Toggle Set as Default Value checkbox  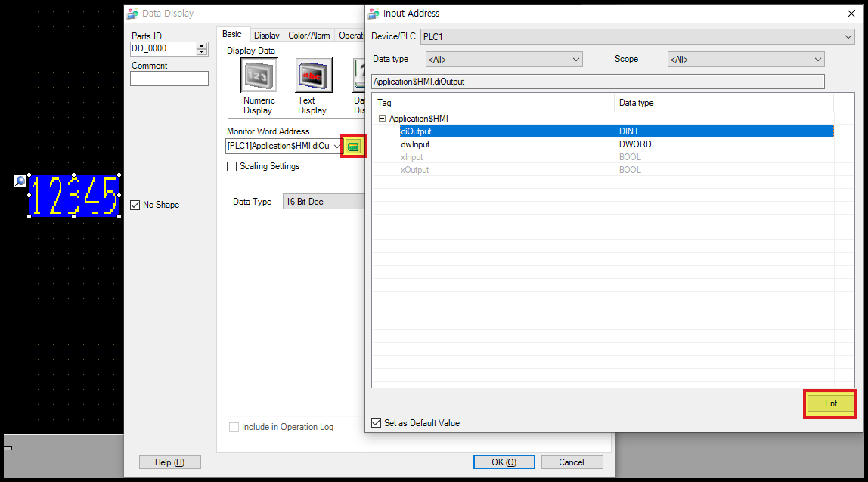point(377,423)
